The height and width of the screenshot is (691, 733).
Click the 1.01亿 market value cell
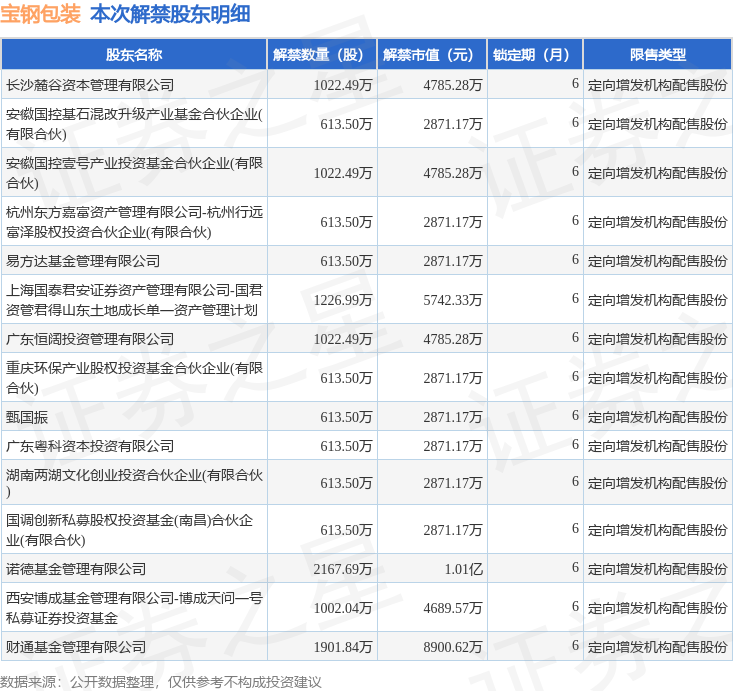click(463, 569)
